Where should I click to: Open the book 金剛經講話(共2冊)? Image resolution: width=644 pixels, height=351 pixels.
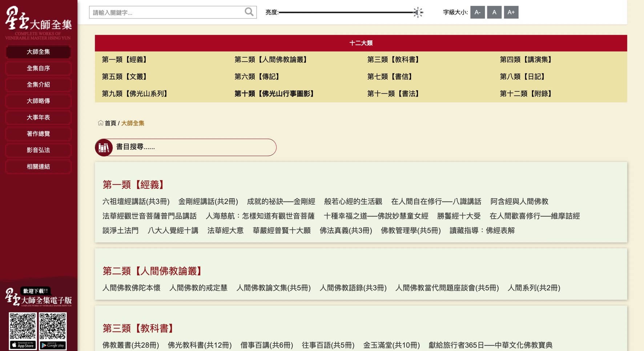208,201
